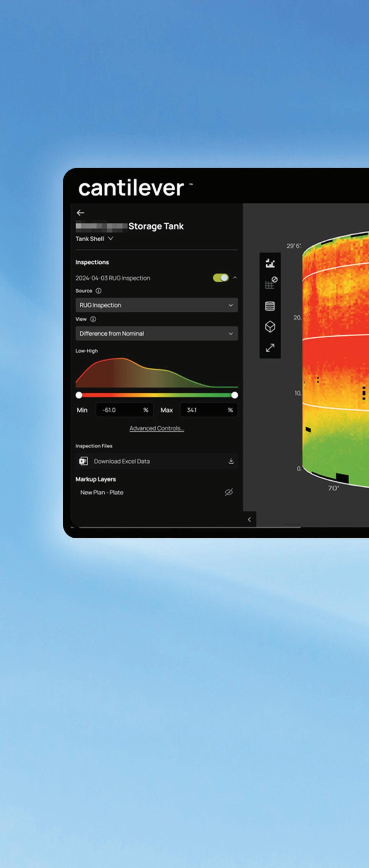369x868 pixels.
Task: Open the Advanced Controls link
Action: (157, 428)
